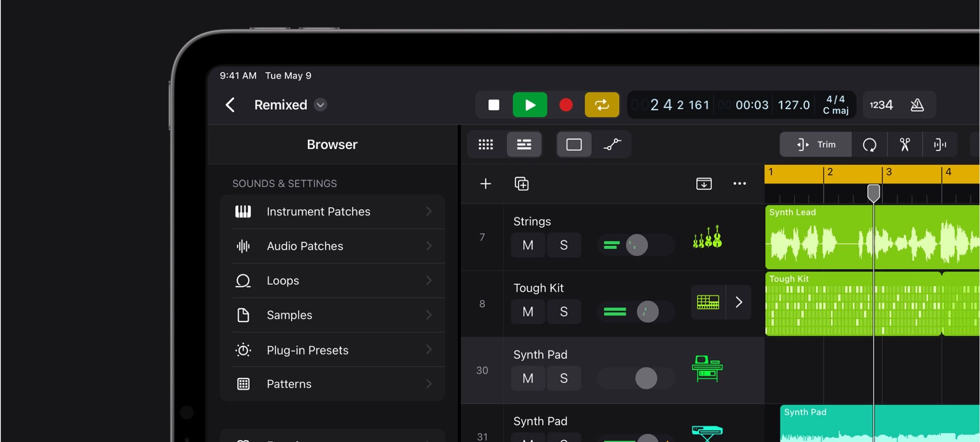
Task: Select the Strings track name
Action: [x=532, y=221]
